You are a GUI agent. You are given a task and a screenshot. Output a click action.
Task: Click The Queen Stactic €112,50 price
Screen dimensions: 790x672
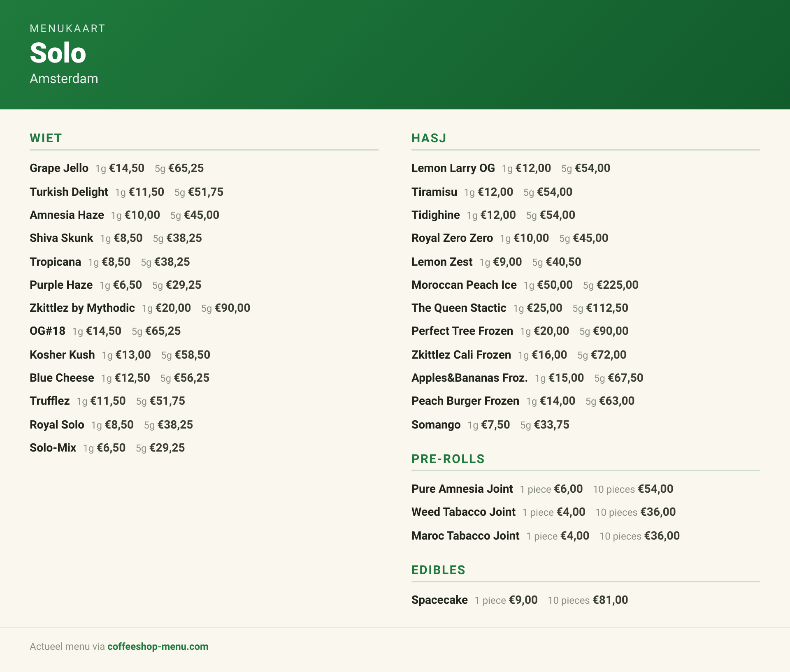tap(607, 308)
